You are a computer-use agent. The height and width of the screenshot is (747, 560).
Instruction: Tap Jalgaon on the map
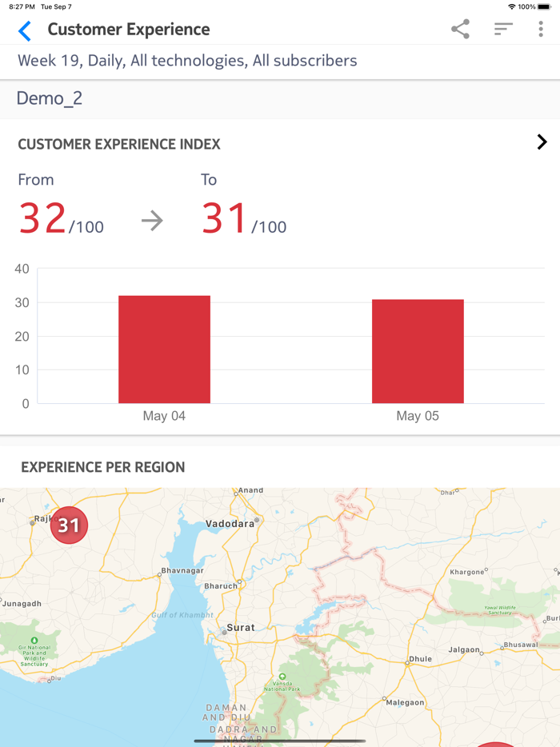point(464,649)
